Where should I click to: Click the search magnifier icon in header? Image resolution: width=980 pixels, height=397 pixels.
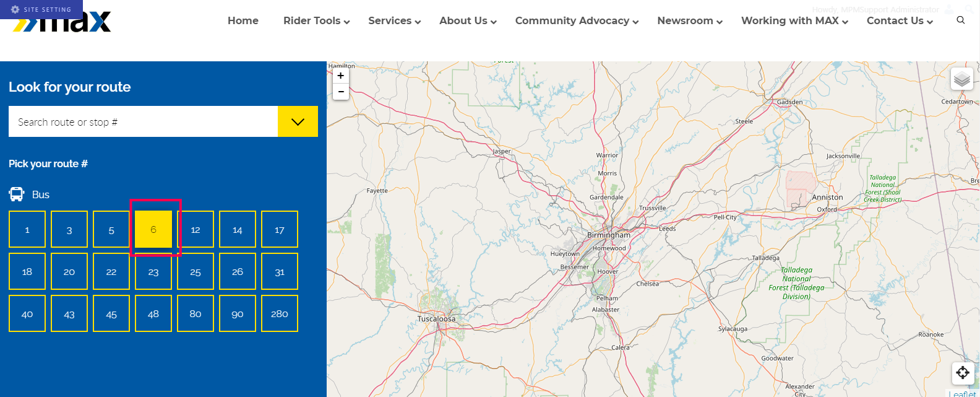(961, 20)
